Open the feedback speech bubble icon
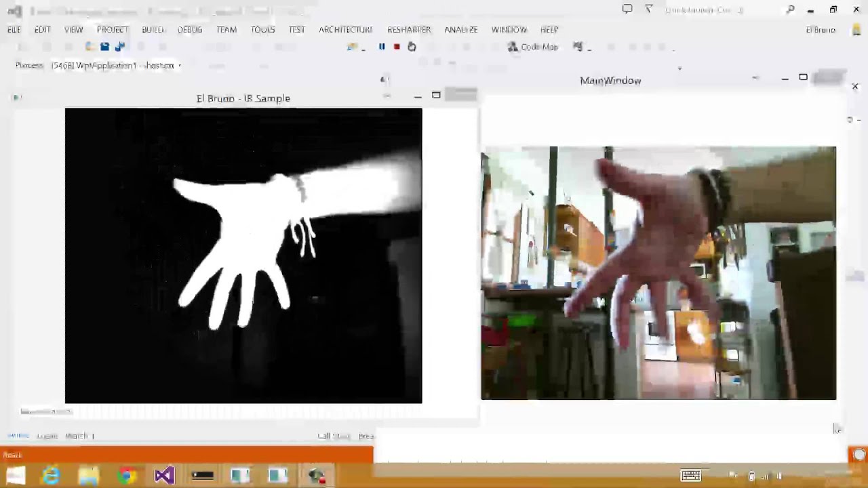 coord(627,9)
